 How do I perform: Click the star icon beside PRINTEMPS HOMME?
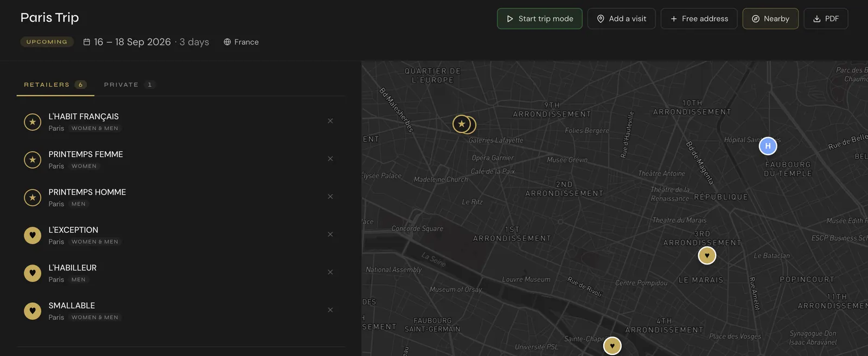click(x=33, y=198)
